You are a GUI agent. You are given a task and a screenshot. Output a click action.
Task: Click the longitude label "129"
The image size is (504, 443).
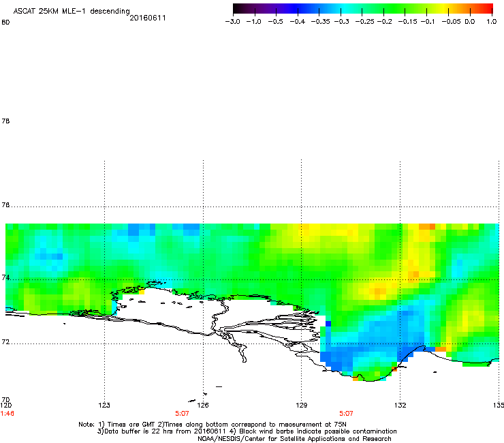pos(301,405)
